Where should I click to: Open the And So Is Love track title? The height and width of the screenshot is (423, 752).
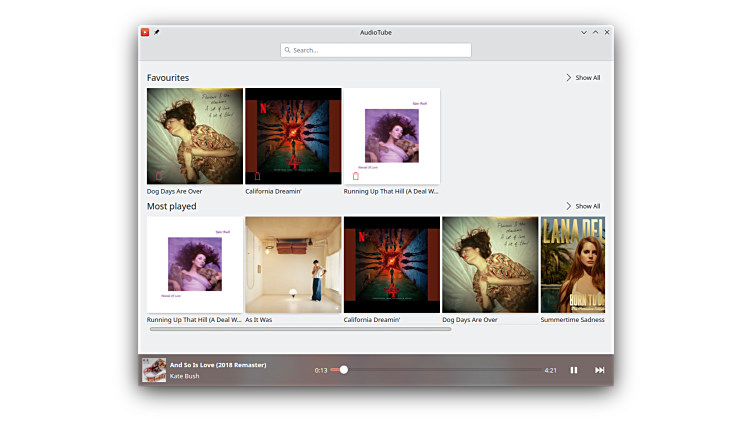(218, 365)
